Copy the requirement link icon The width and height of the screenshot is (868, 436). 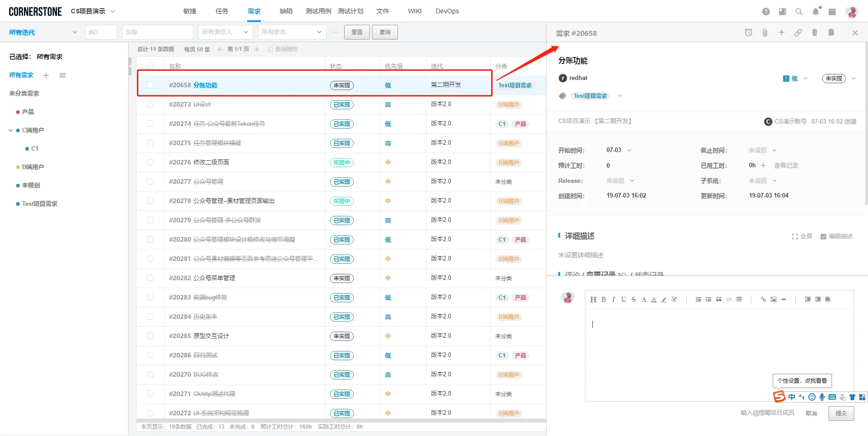point(798,33)
